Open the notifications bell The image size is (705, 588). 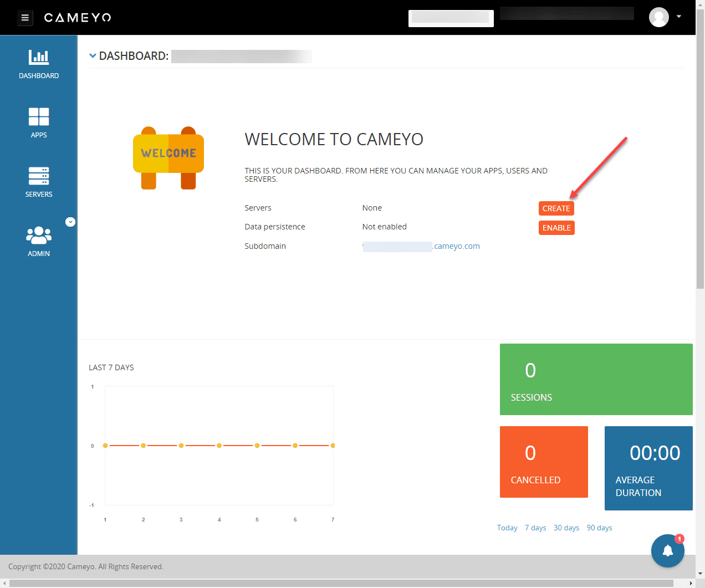tap(667, 550)
